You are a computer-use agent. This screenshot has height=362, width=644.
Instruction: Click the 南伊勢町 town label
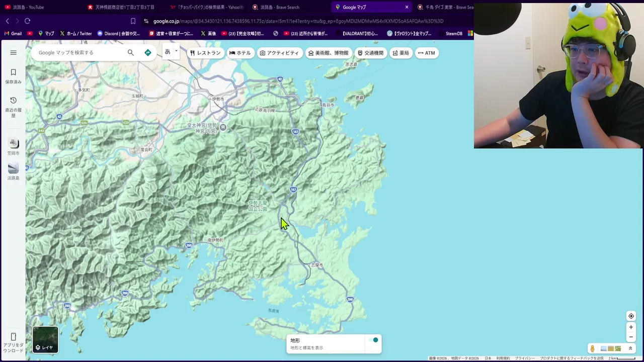click(x=216, y=240)
